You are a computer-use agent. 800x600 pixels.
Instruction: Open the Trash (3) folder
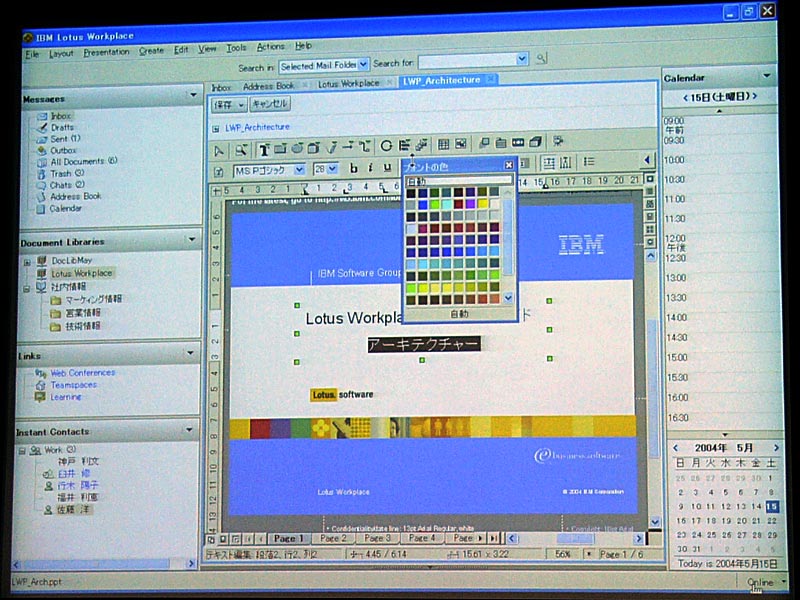point(67,173)
